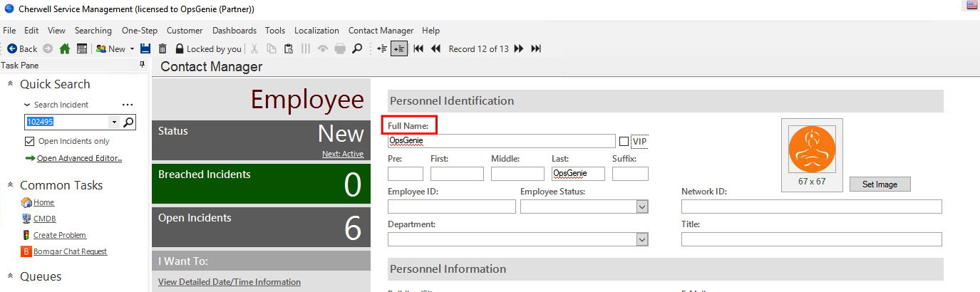Open the CMDB link

pos(44,219)
